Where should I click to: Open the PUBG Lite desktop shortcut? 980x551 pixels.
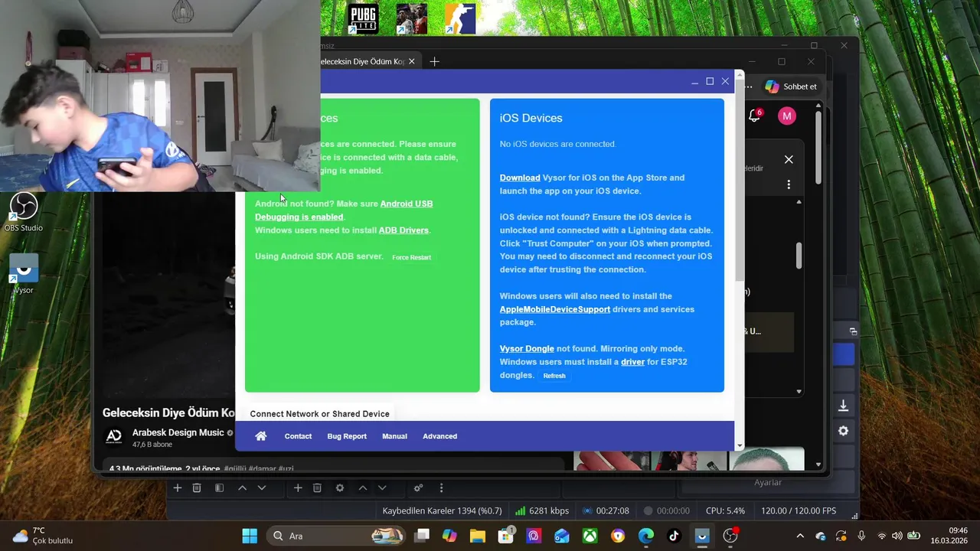tap(363, 19)
